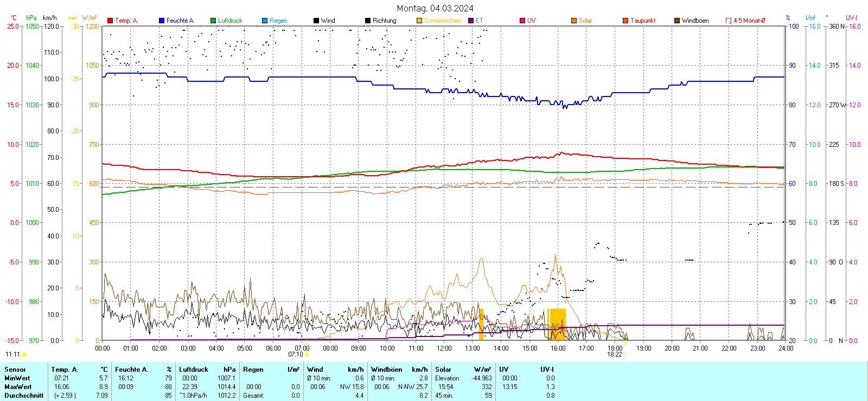Click the brown Windböen legend square
The height and width of the screenshot is (401, 868).
tap(677, 21)
